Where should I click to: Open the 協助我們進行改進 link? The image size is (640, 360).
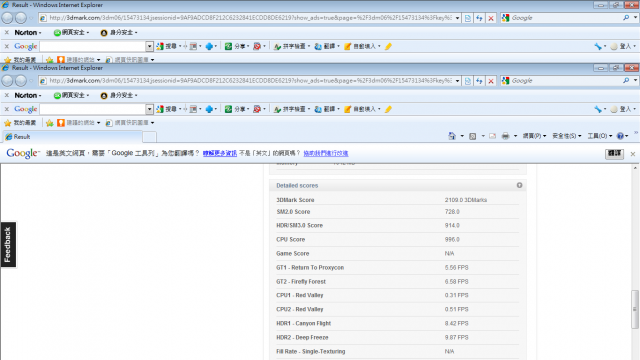[326, 153]
